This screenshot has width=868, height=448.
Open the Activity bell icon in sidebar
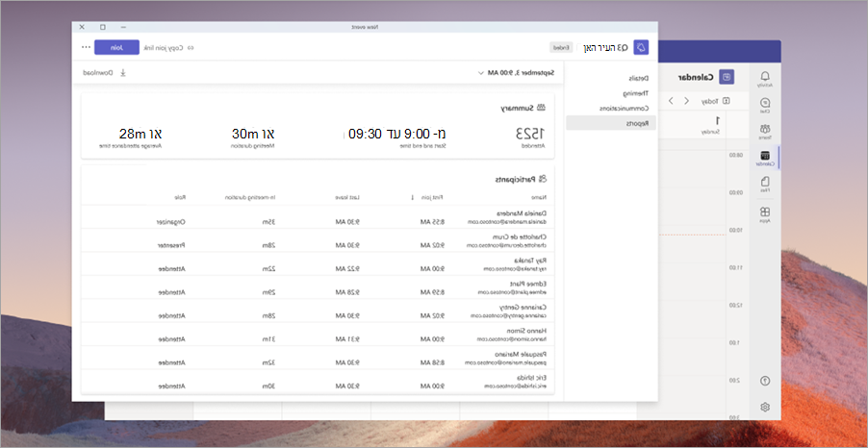tap(765, 79)
